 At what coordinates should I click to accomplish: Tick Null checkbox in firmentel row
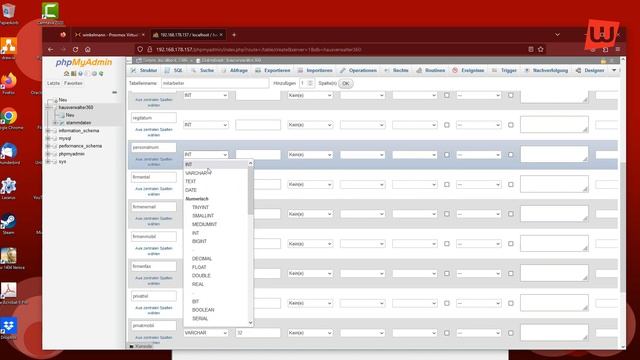point(447,184)
